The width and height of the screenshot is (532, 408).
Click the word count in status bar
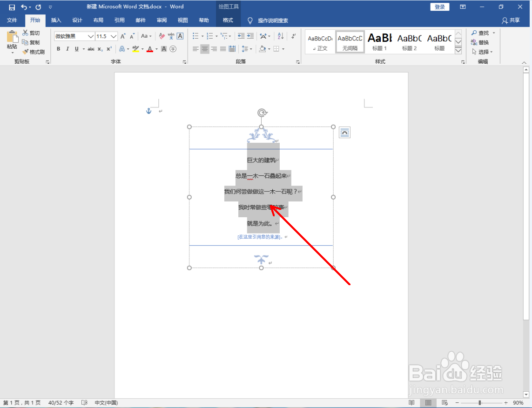tap(61, 402)
